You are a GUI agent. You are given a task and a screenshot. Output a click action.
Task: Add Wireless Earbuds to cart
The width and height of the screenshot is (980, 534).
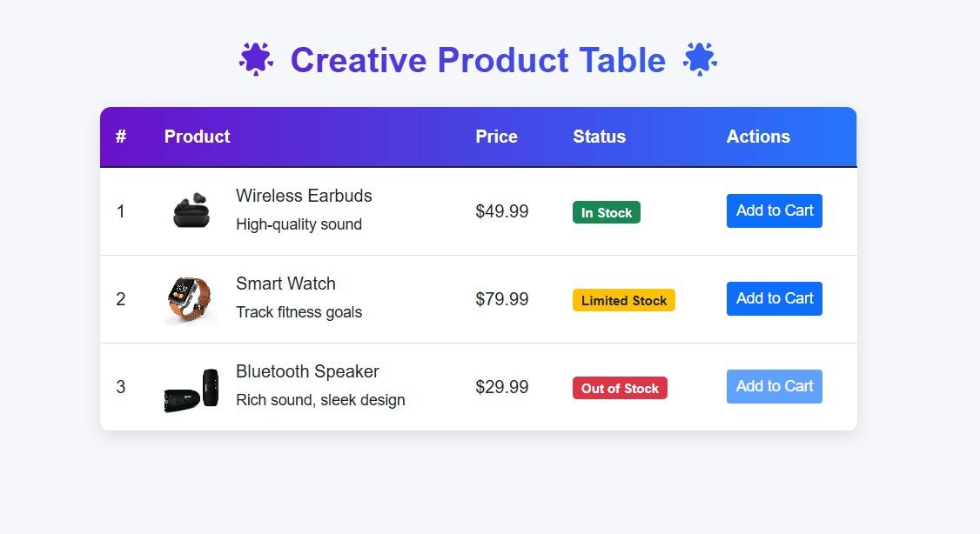(773, 210)
